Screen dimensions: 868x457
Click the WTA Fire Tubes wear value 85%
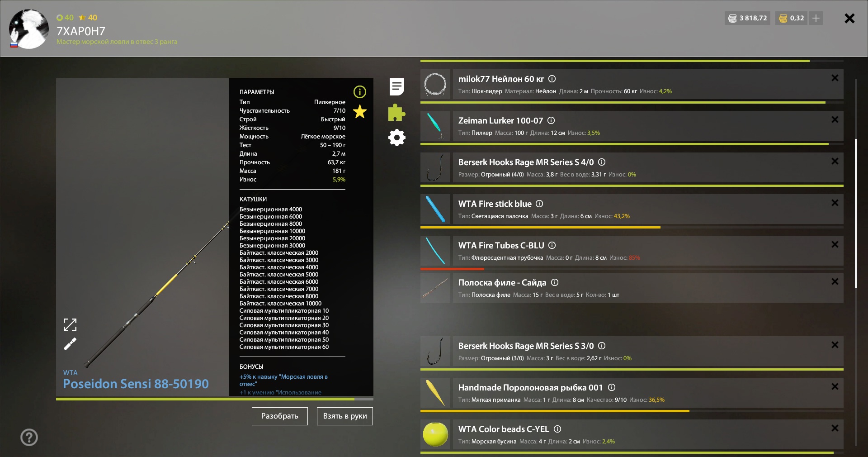[x=634, y=257]
